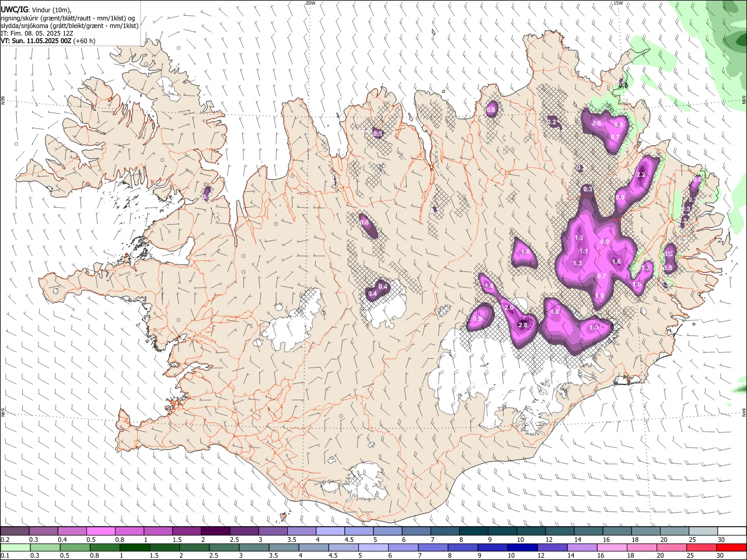Image resolution: width=747 pixels, height=560 pixels.
Task: Pick the upper legend swatch starting at 18
Action: (x=645, y=531)
